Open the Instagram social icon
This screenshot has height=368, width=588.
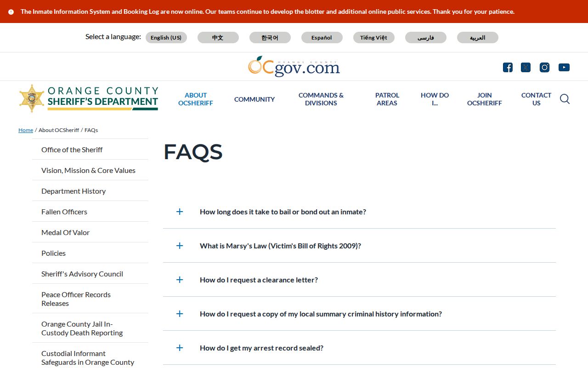[x=545, y=68]
